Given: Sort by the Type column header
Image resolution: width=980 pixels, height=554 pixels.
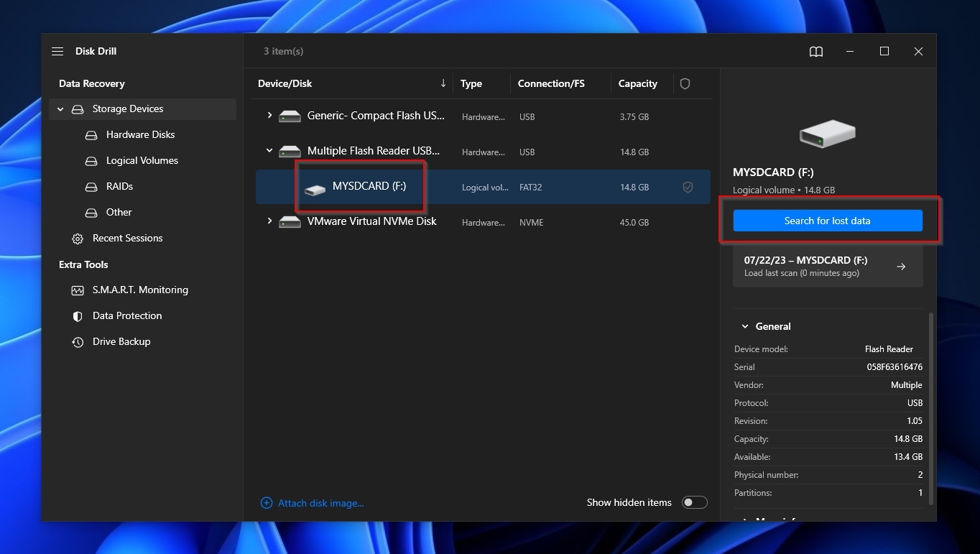Looking at the screenshot, I should 471,84.
